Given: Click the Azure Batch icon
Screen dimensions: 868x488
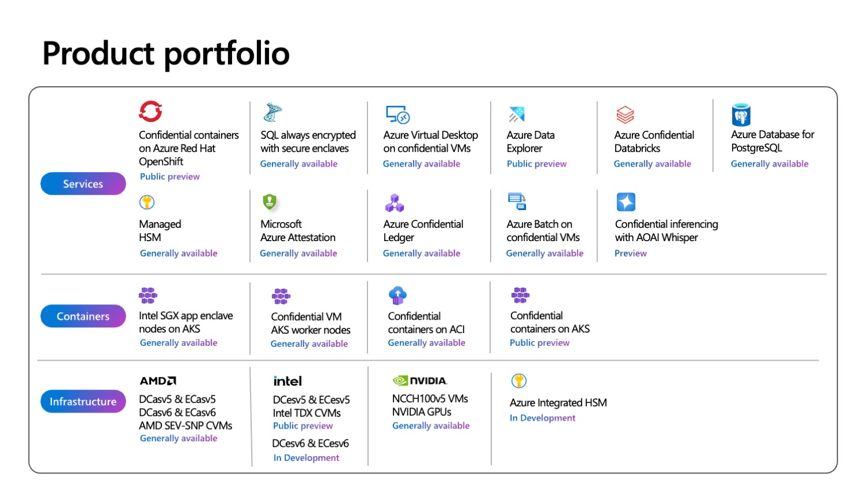Looking at the screenshot, I should 517,202.
